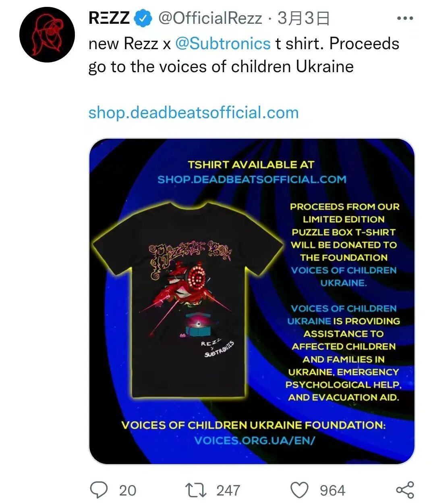Click the retweet count 247

228,490
